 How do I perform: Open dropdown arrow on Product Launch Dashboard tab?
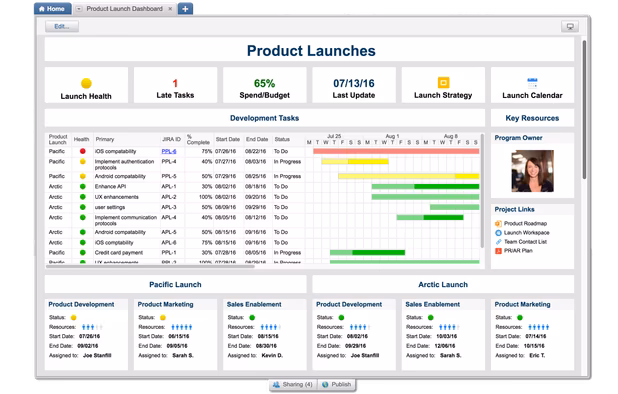point(79,9)
